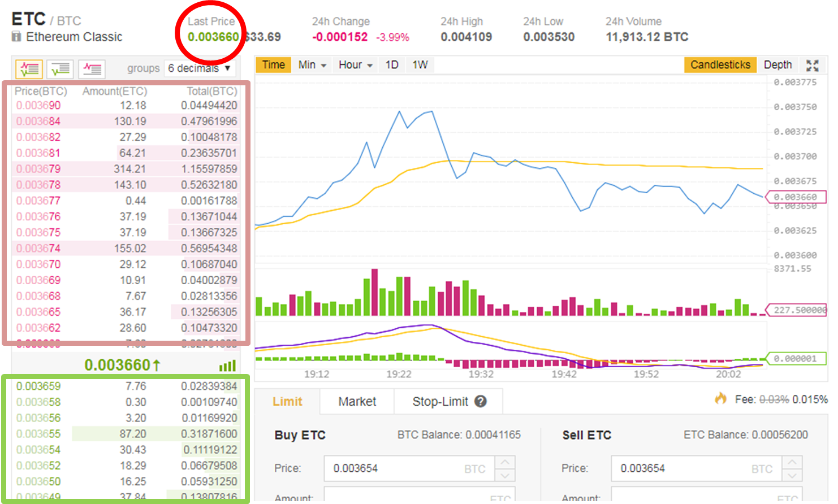Select buy order priced 0.003654
The width and height of the screenshot is (838, 504).
point(126,450)
